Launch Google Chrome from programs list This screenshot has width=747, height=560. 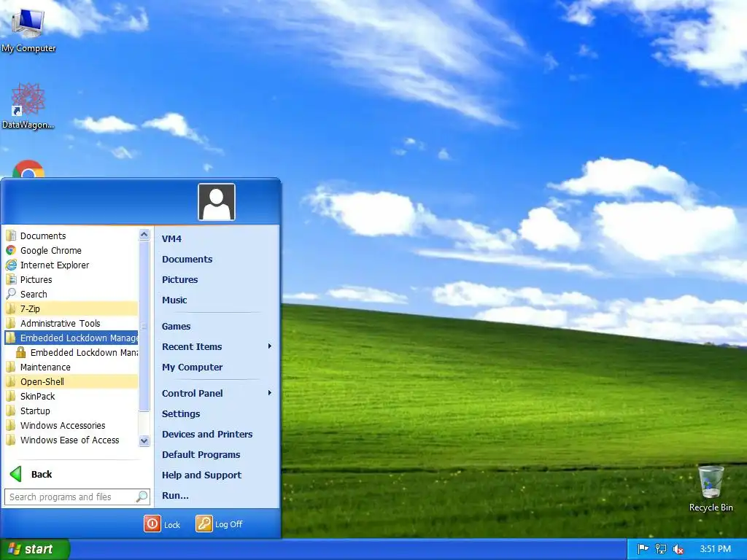[x=71, y=251]
